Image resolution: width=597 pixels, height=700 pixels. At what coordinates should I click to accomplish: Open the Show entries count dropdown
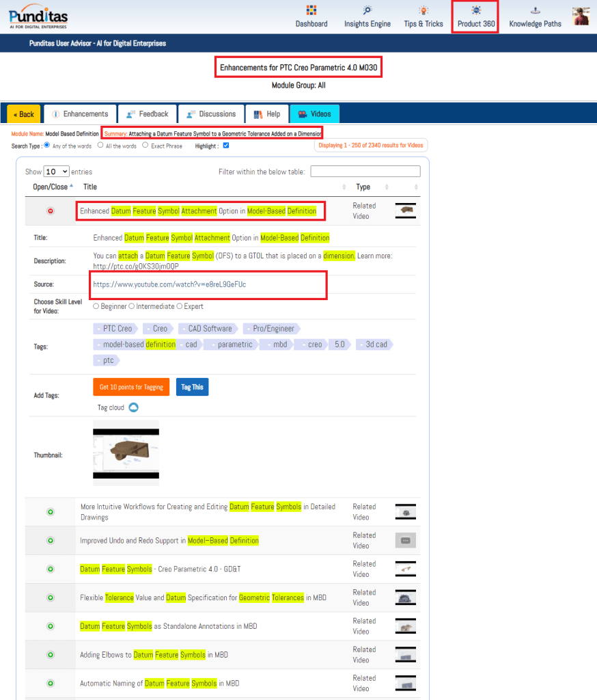(x=57, y=172)
